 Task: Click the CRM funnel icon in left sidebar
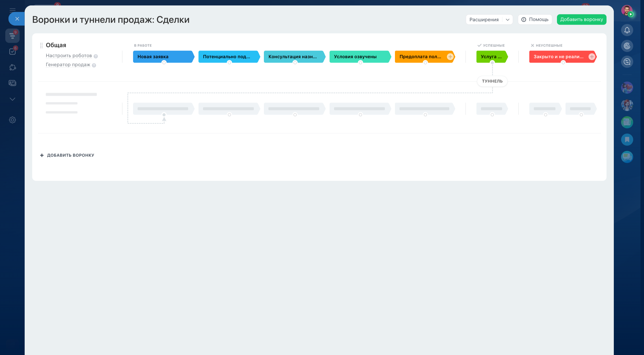tap(12, 36)
